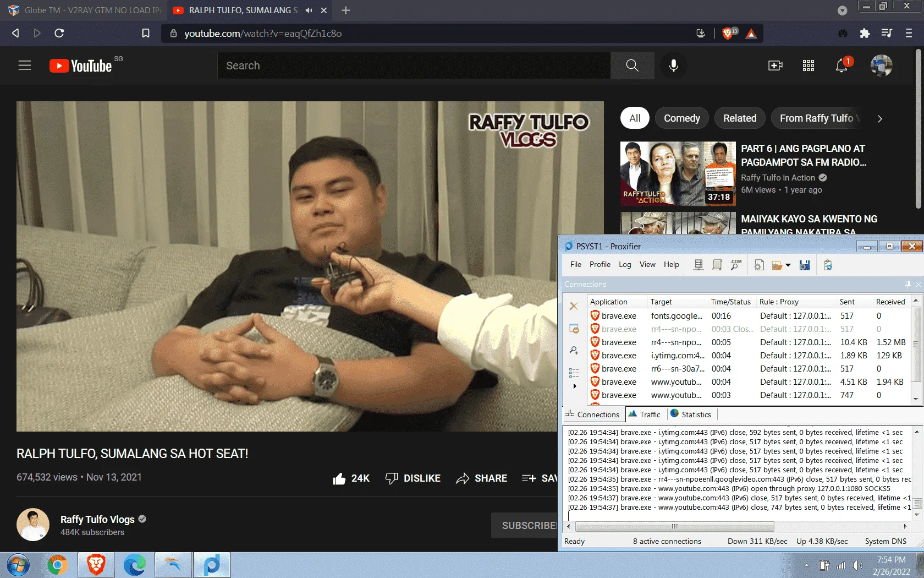Screen dimensions: 924x578
Task: Open YouTube account avatar menu
Action: point(881,66)
